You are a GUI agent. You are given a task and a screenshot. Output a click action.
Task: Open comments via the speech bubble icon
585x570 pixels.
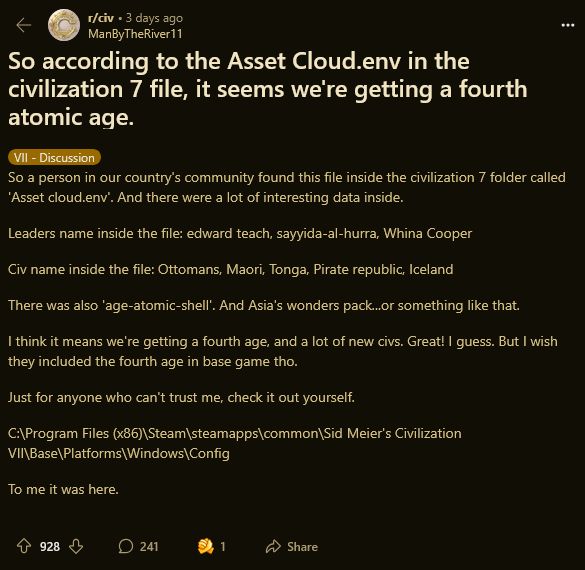[x=125, y=546]
